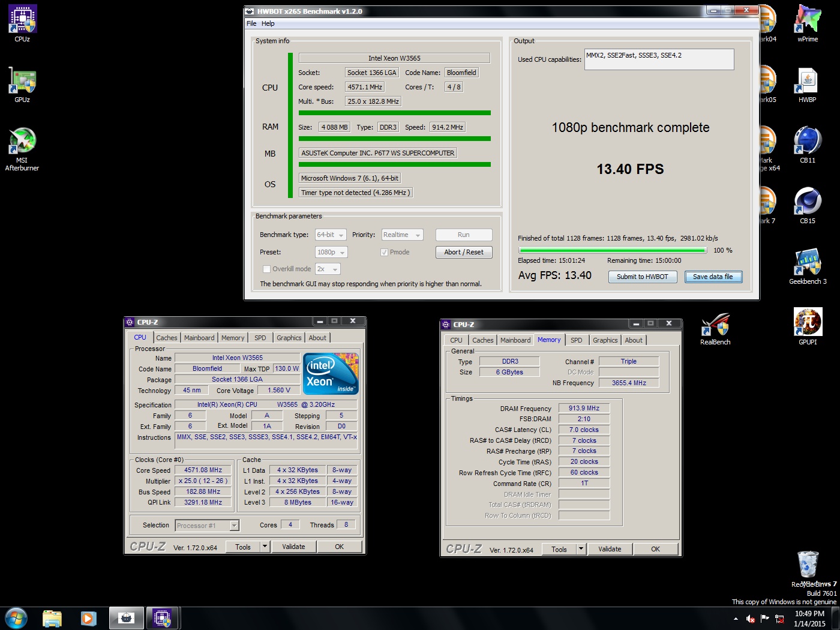Image resolution: width=840 pixels, height=630 pixels.
Task: Open the Overkill 2x multiplier dropdown
Action: (328, 269)
